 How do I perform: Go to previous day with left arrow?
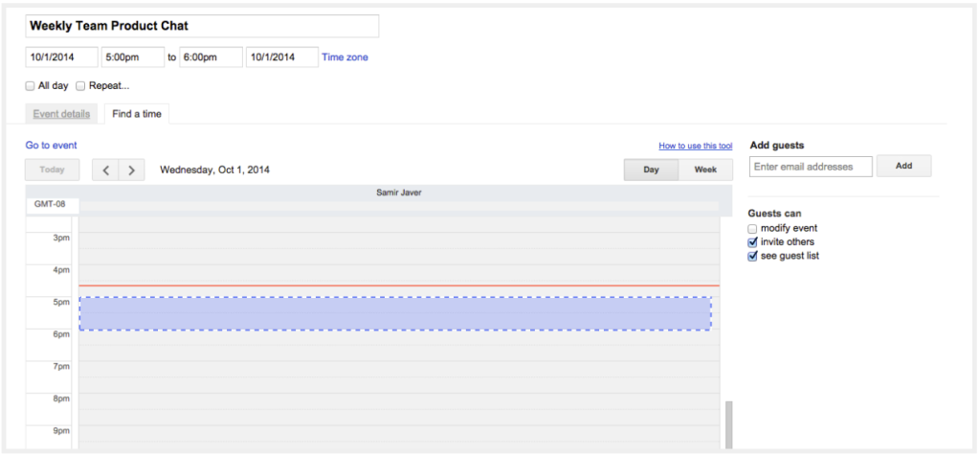(105, 171)
